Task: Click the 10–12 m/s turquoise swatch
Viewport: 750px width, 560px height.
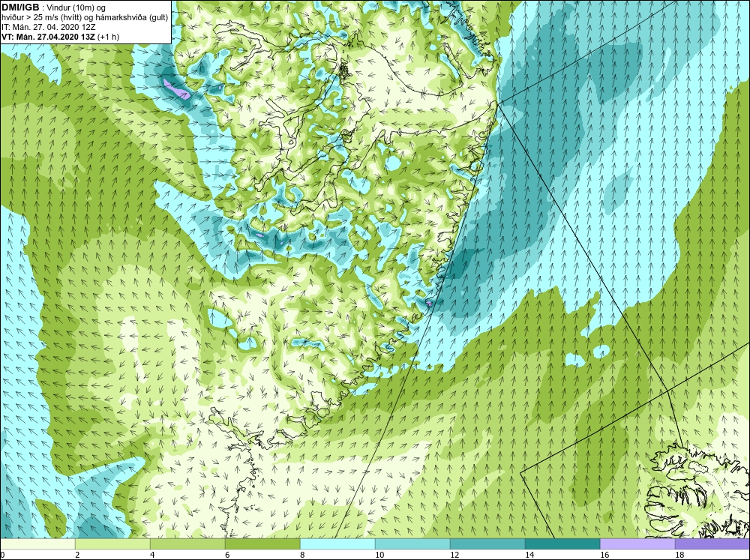Action: (412, 544)
